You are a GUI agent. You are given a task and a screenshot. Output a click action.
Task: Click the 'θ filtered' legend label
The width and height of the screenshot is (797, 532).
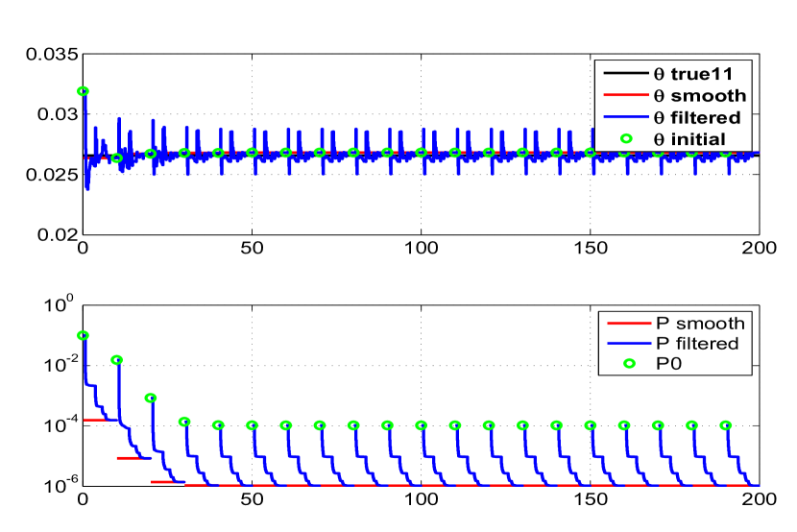click(697, 117)
